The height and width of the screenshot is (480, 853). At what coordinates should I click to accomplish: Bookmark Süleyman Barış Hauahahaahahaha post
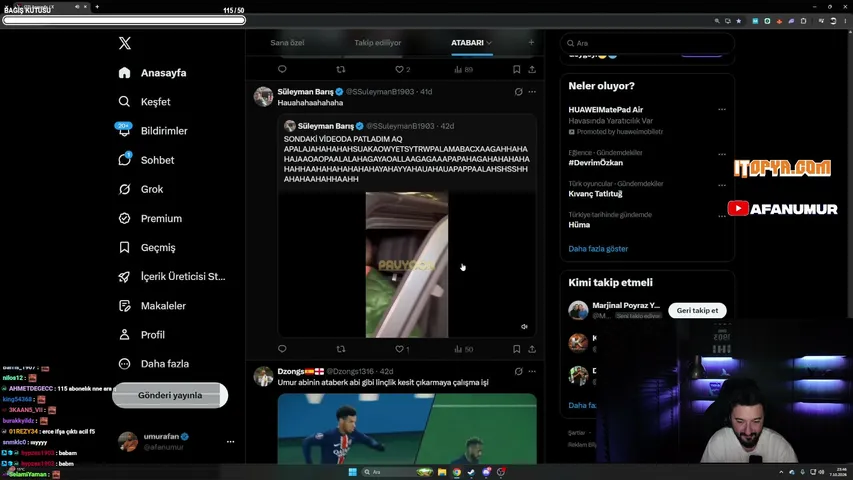(516, 349)
